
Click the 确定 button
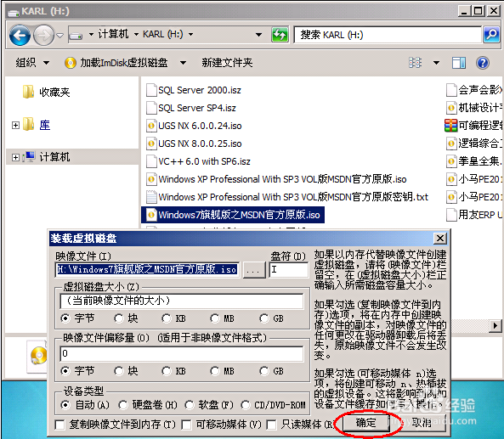click(x=365, y=423)
